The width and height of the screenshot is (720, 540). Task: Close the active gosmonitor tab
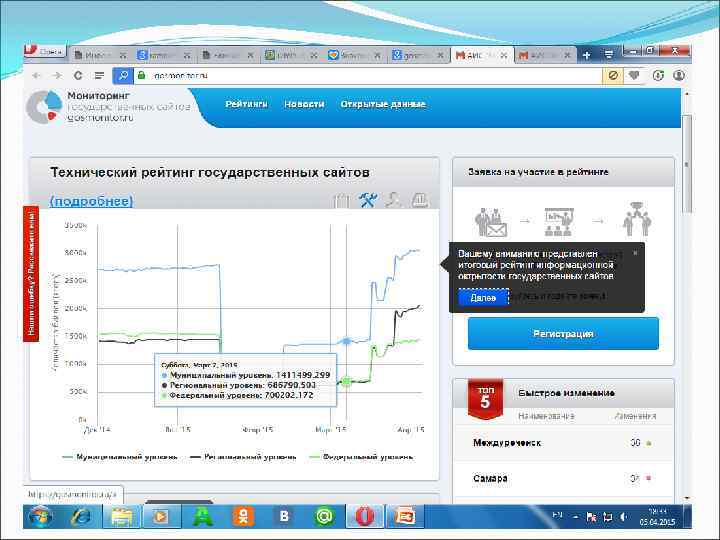click(x=504, y=55)
